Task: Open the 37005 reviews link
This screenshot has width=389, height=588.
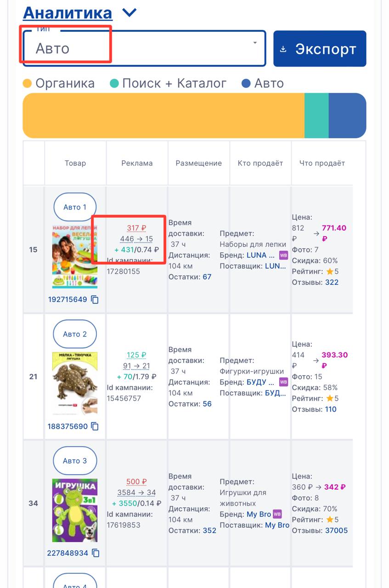Action: pyautogui.click(x=336, y=531)
